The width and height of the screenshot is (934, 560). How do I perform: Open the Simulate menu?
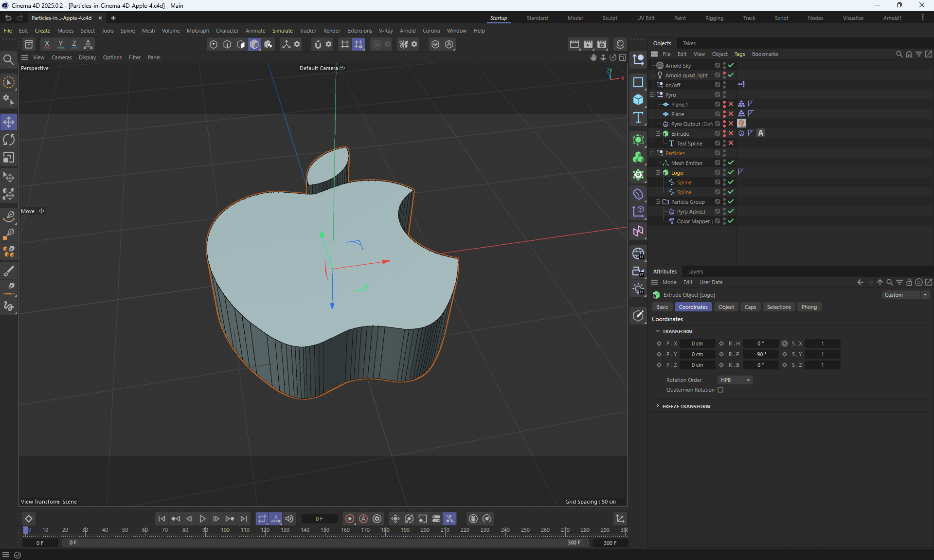coord(282,31)
